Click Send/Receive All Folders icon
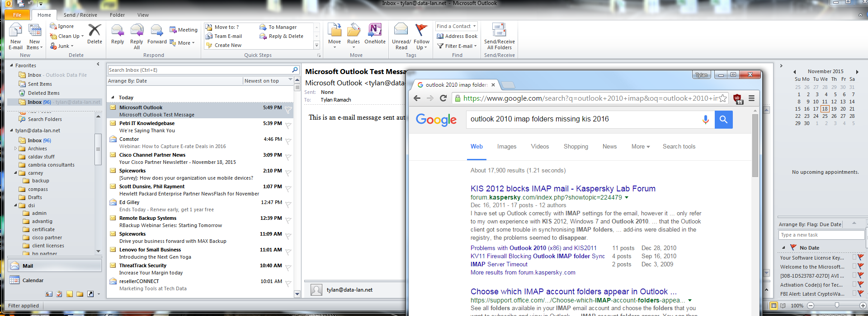This screenshot has height=316, width=868. 499,36
